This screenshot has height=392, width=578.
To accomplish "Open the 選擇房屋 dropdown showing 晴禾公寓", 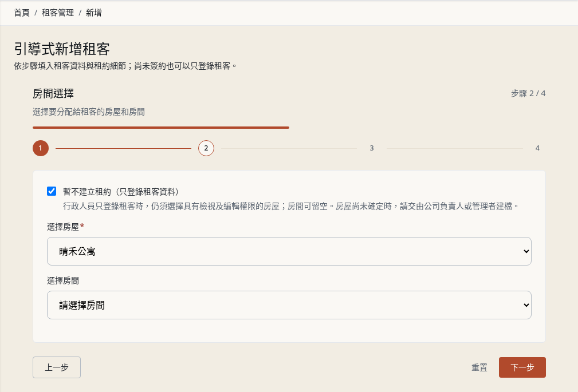I will pos(289,251).
